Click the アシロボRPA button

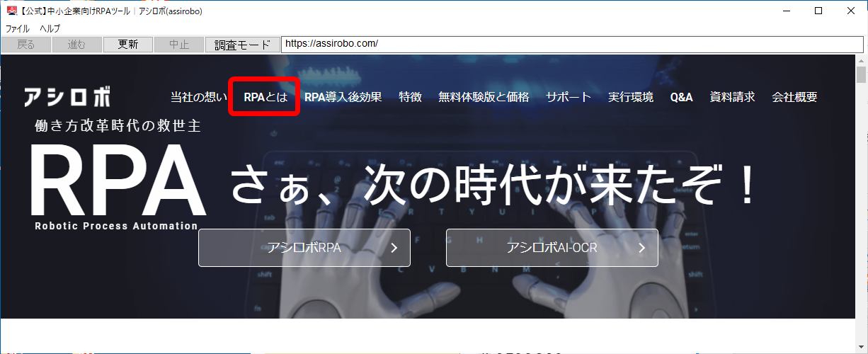coord(304,248)
